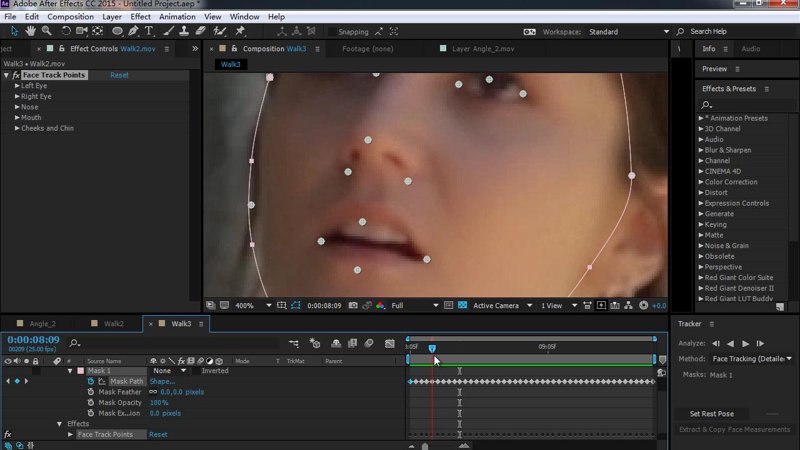The width and height of the screenshot is (800, 450).
Task: Click Analyze backward button in Tracker
Action: tap(731, 343)
